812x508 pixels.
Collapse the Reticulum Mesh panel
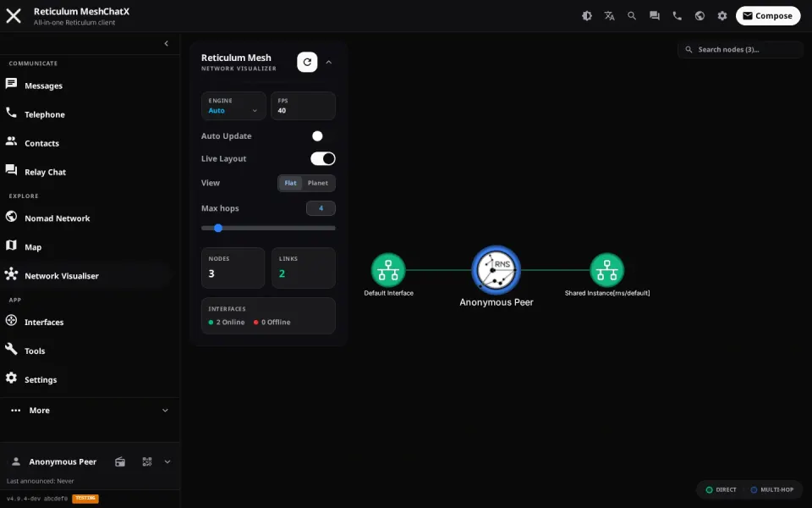tap(329, 62)
